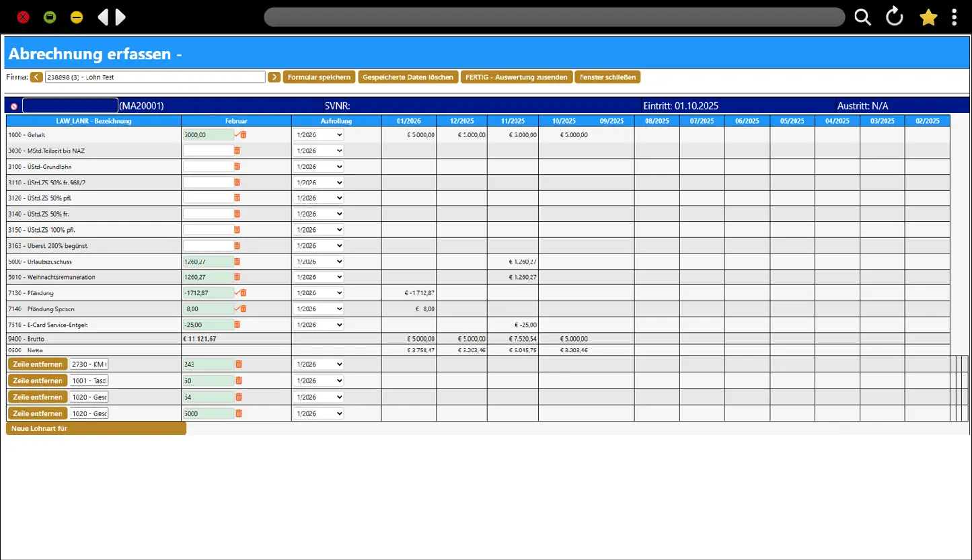This screenshot has height=560, width=972.
Task: Open Aufrollung dropdown for 3150 ÜStd.ZS 100% pfl.
Action: 318,229
